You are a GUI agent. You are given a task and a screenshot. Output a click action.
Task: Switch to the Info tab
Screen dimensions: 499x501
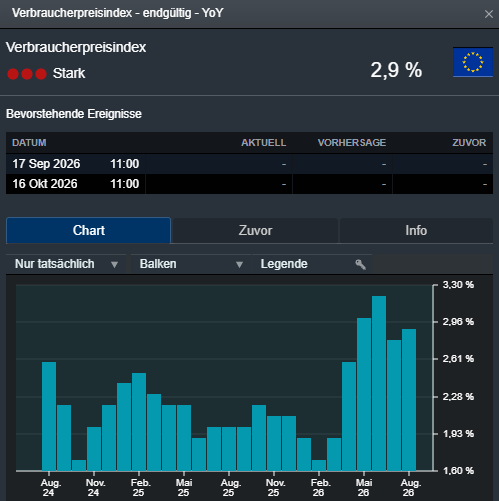(x=416, y=230)
